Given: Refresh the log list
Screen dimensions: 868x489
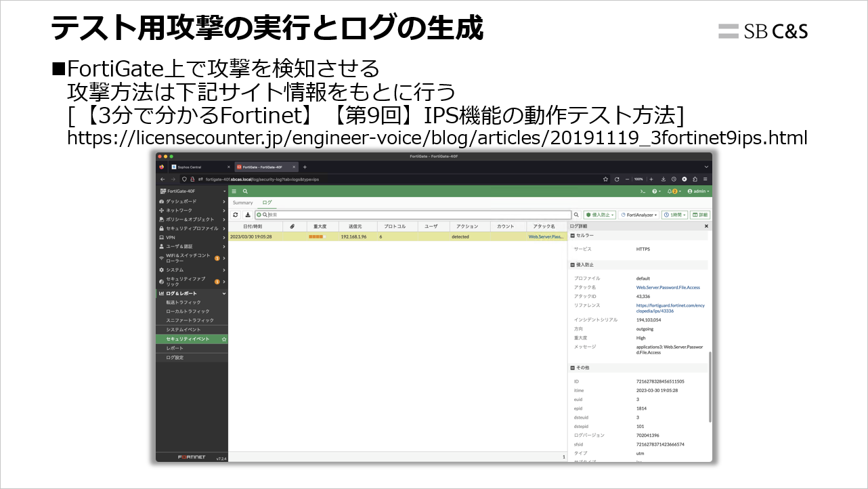Looking at the screenshot, I should coord(236,215).
